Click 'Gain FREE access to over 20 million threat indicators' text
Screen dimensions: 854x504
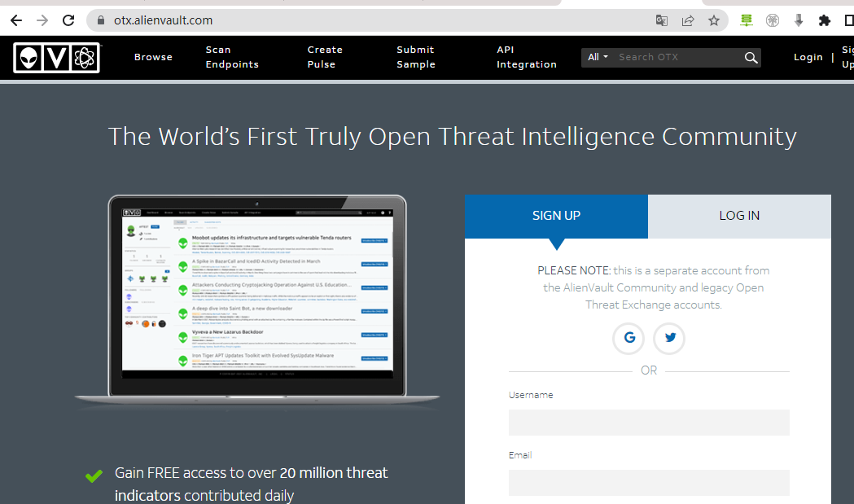coord(251,484)
